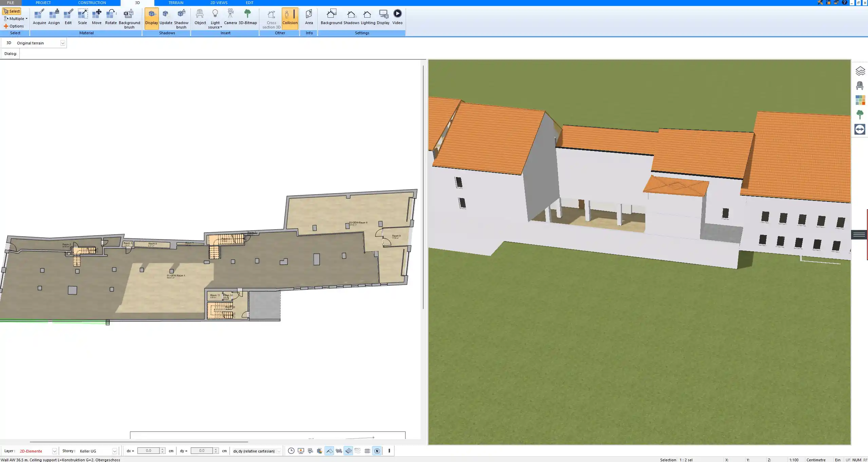The image size is (868, 462).
Task: Click the dy value input field
Action: point(202,451)
